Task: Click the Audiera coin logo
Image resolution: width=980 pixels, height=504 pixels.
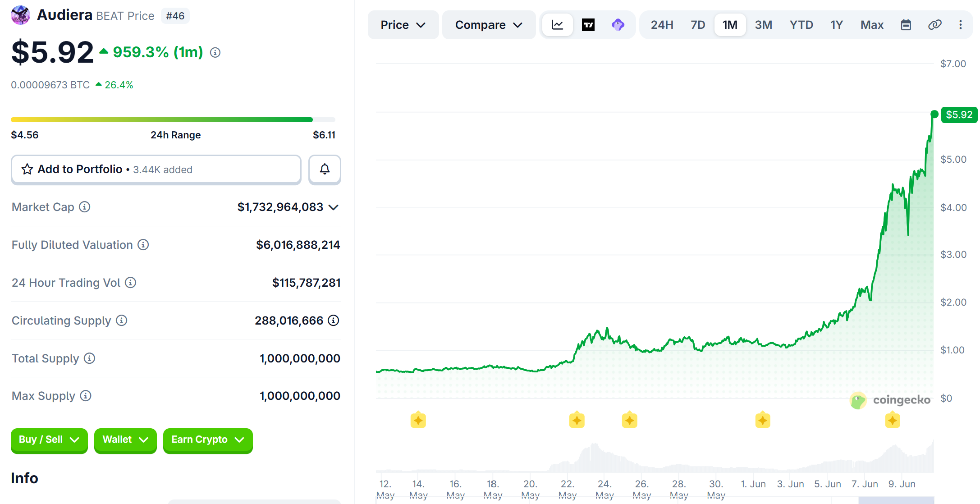Action: point(20,15)
